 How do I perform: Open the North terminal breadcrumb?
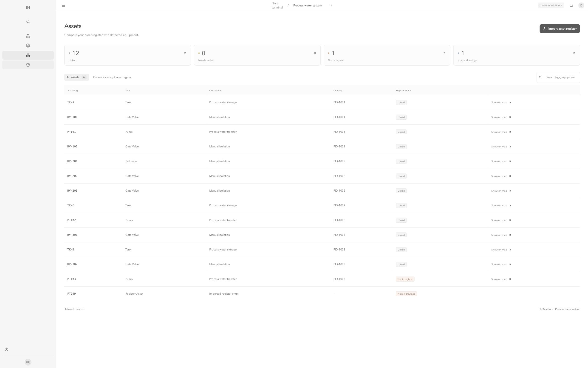(x=277, y=5)
